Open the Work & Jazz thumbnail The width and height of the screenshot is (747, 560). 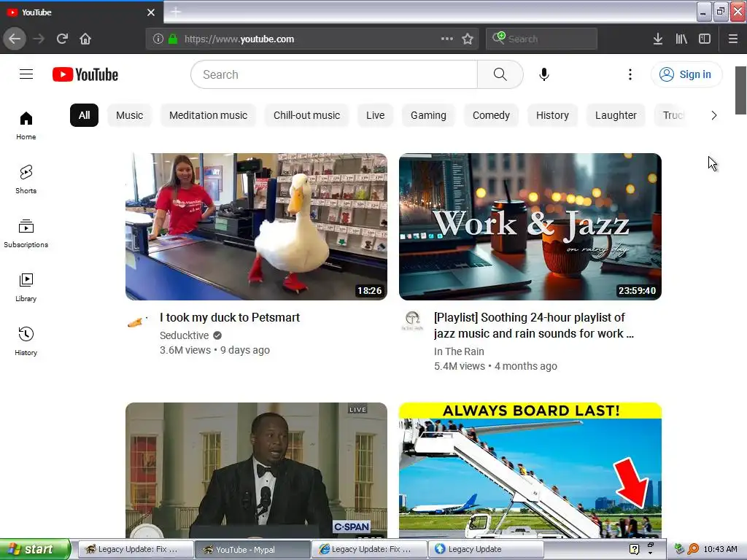[530, 227]
